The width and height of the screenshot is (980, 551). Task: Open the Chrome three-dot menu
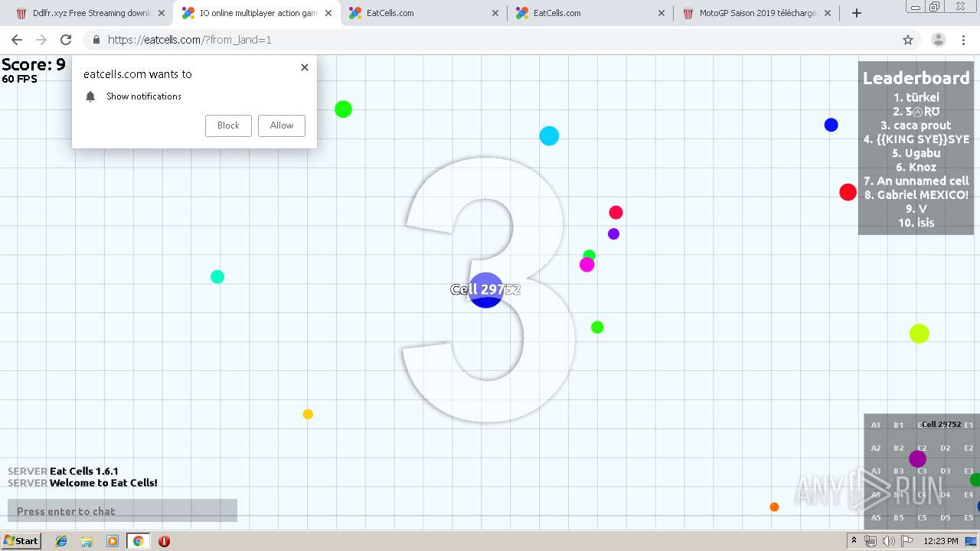963,40
